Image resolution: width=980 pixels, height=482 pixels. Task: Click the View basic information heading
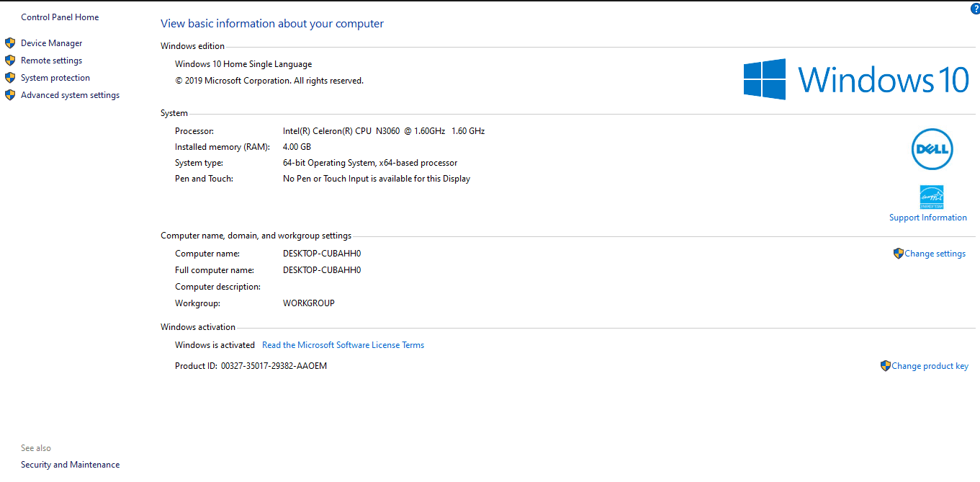tap(272, 24)
